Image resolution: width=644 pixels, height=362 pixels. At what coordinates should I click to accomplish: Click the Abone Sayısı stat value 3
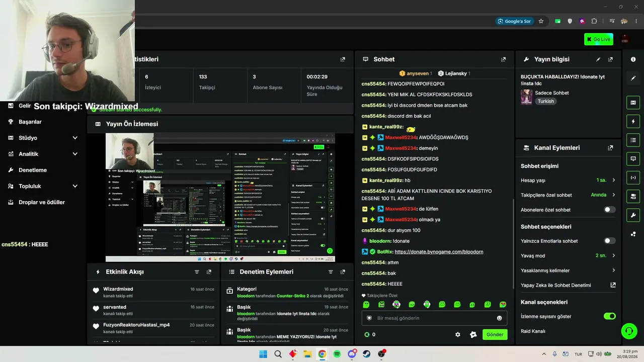coord(255,77)
